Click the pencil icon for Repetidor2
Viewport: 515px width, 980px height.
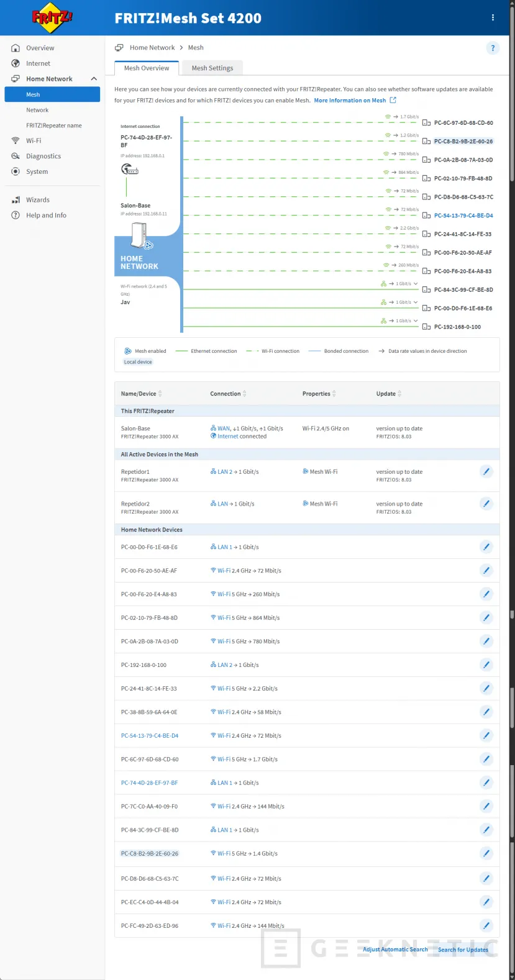click(486, 504)
